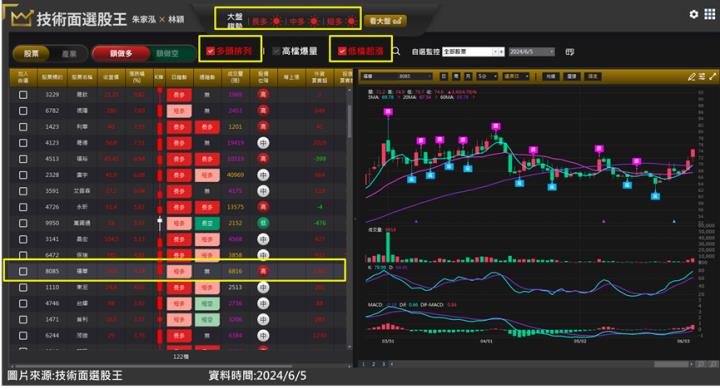Click the 中 level badge for stock 1110
720x389 pixels.
tap(263, 288)
